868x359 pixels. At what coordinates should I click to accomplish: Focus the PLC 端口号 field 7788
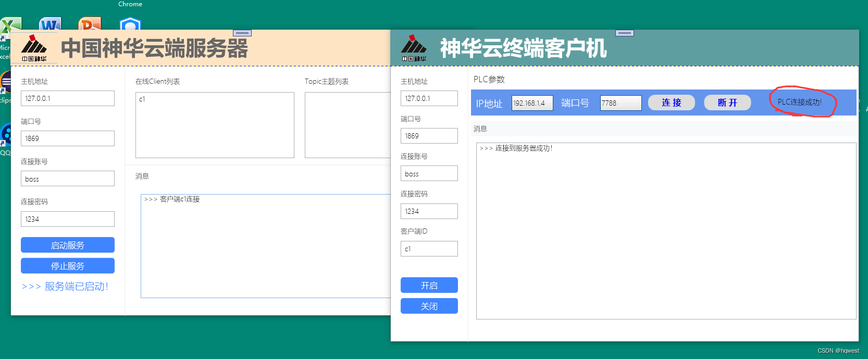[621, 103]
